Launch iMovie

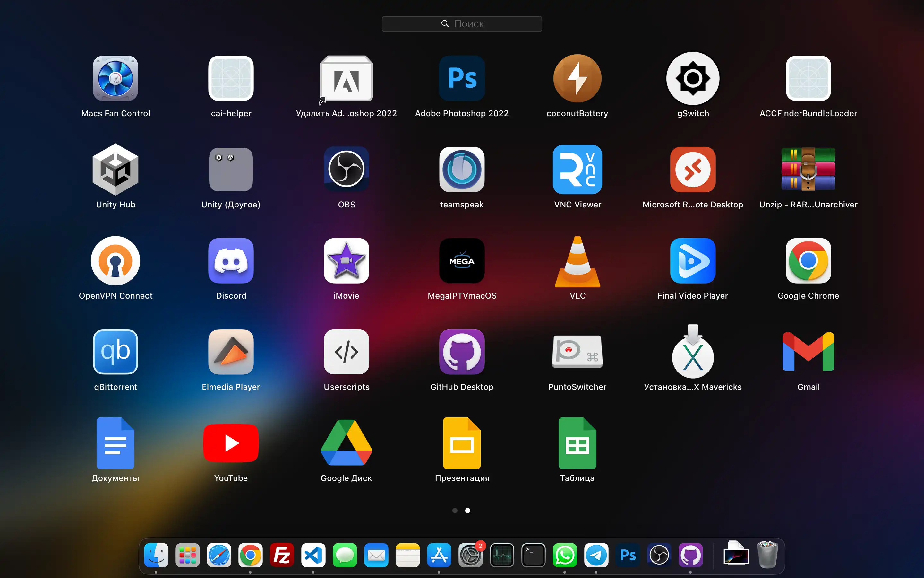pyautogui.click(x=346, y=261)
